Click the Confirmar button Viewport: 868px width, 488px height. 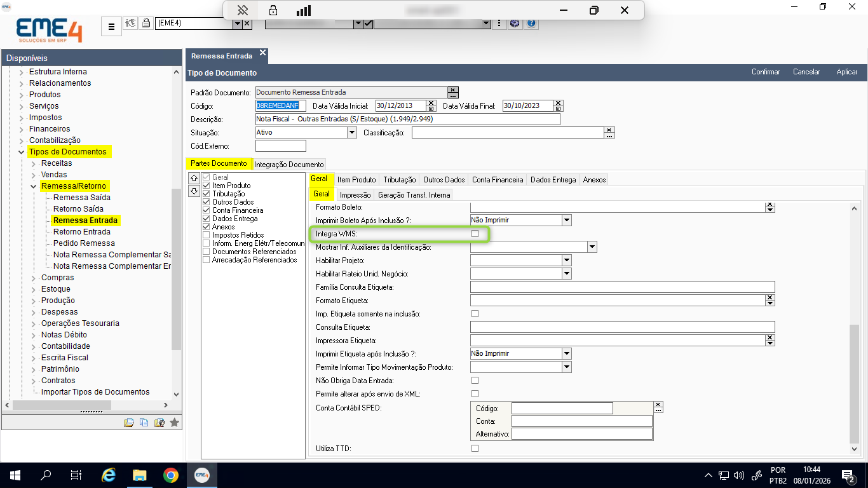click(766, 72)
